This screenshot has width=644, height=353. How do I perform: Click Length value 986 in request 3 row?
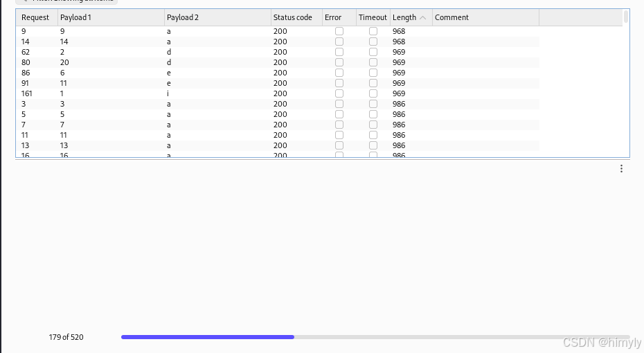[399, 104]
